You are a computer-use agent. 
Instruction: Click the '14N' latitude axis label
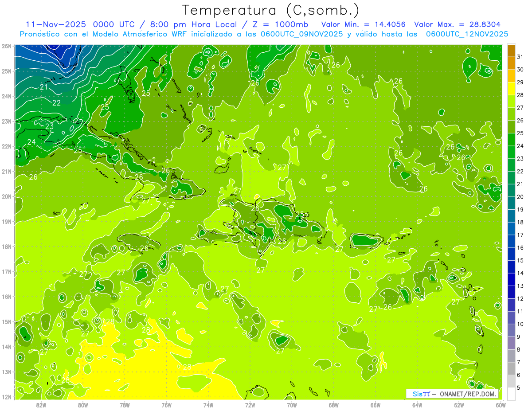click(7, 347)
